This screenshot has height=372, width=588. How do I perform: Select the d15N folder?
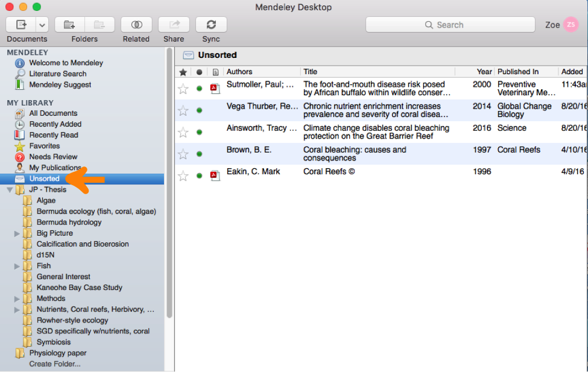[x=45, y=255]
